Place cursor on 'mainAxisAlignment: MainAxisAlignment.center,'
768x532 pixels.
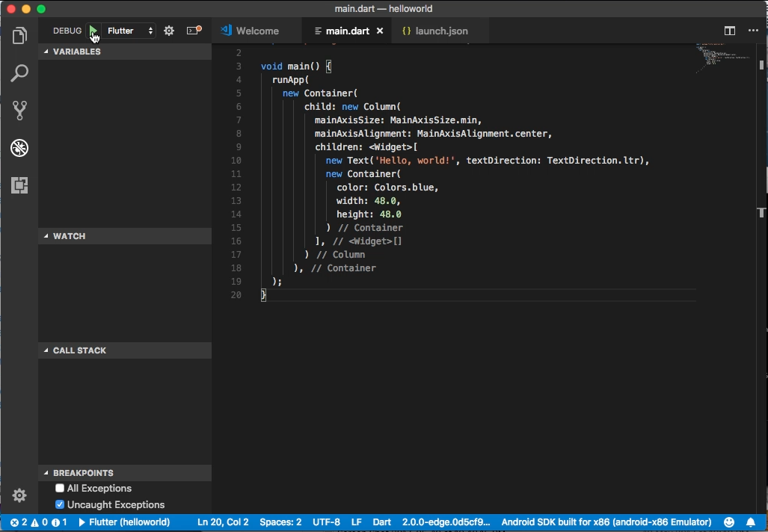(434, 134)
